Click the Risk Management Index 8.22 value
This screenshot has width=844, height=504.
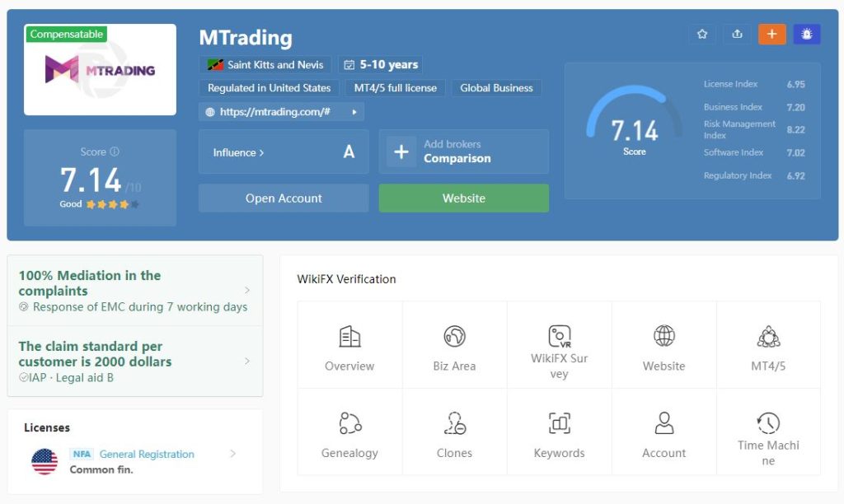tap(795, 129)
